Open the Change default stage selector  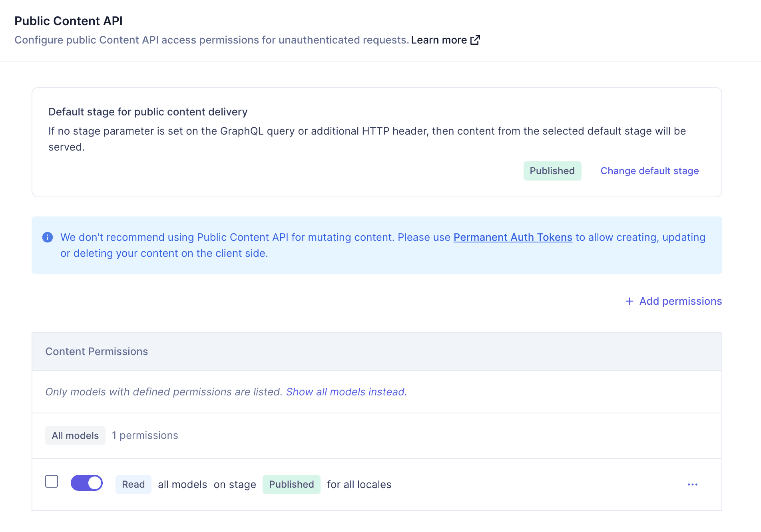tap(649, 171)
